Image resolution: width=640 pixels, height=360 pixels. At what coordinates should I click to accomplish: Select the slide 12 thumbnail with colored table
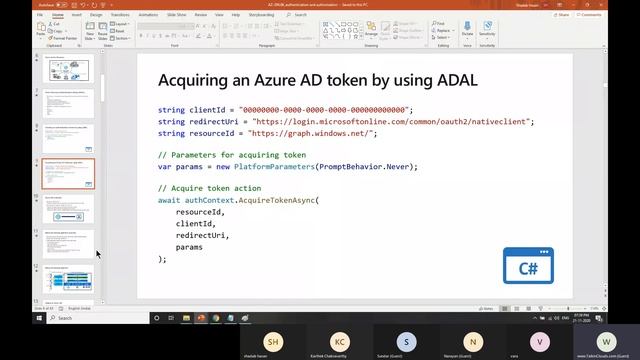(68, 279)
